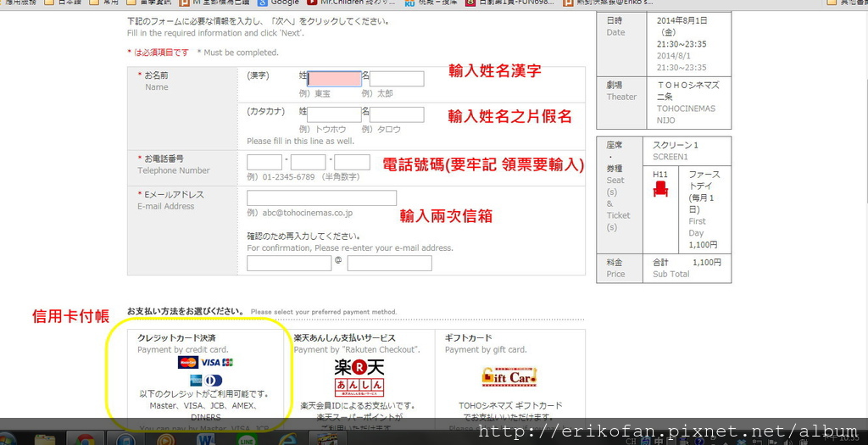Viewport: 868px width, 445px height.
Task: Click the JCB card logo
Action: coord(227,363)
